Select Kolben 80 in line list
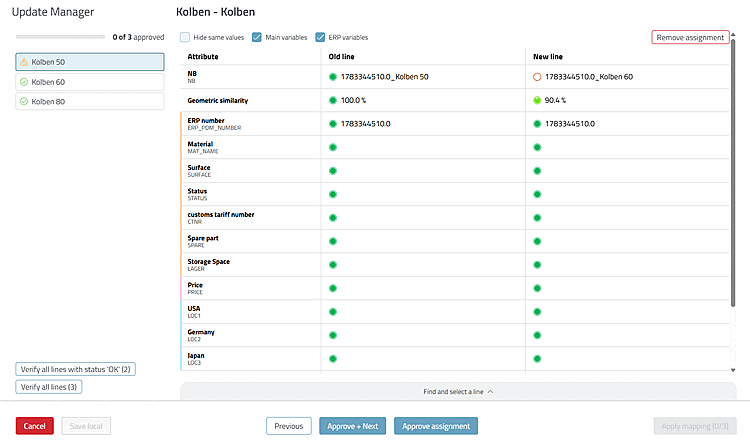Image resolution: width=750 pixels, height=441 pixels. tap(90, 101)
